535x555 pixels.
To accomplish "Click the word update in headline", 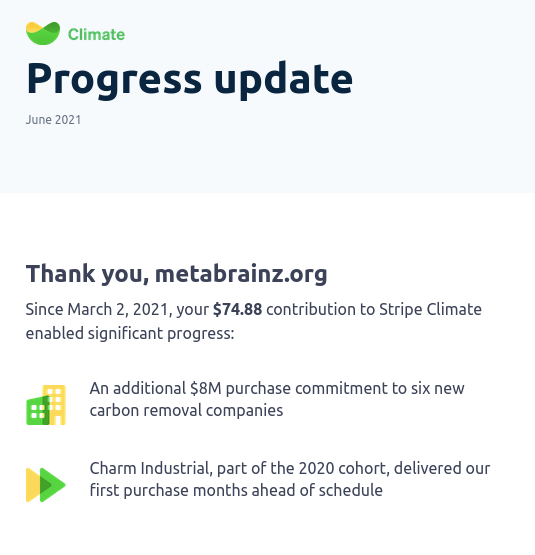I will 284,81.
